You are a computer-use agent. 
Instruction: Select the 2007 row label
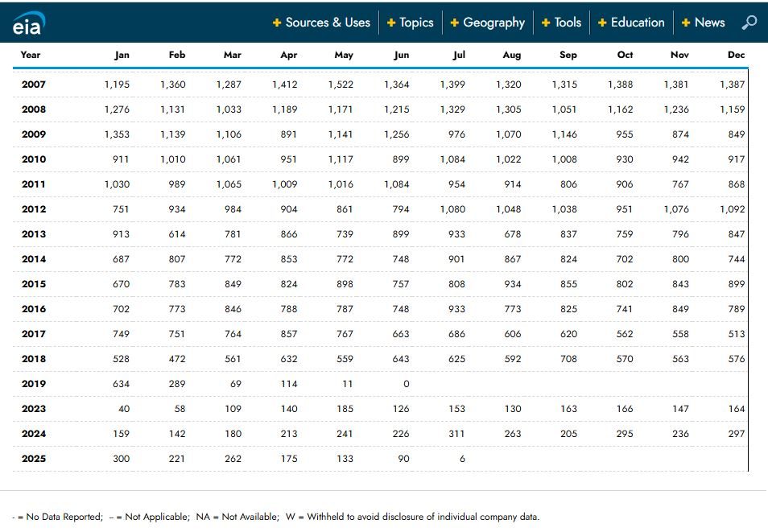point(34,85)
